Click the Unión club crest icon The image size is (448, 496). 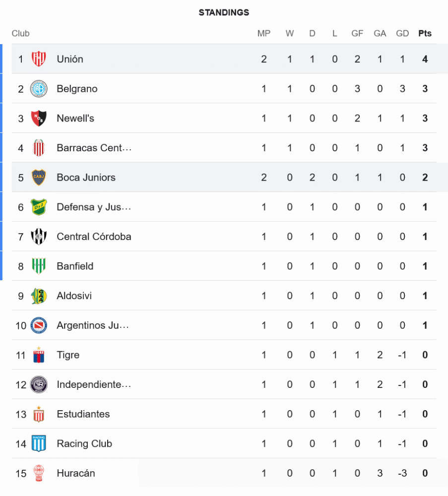39,59
